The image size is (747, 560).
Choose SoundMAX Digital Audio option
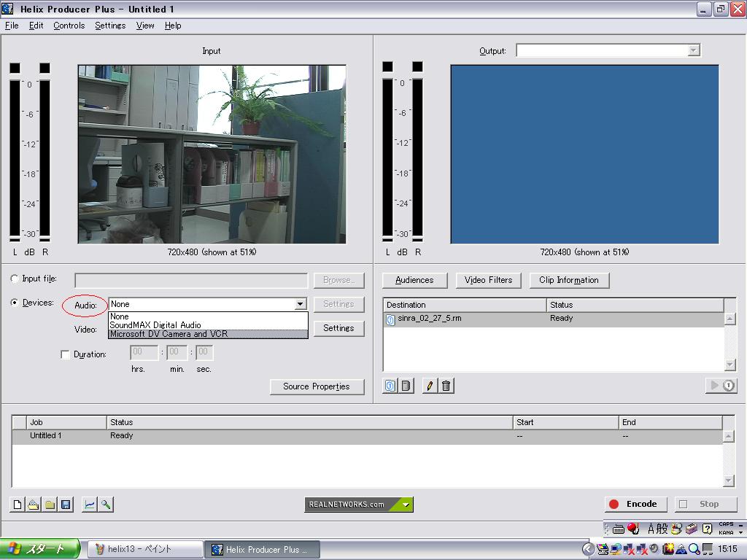(208, 324)
